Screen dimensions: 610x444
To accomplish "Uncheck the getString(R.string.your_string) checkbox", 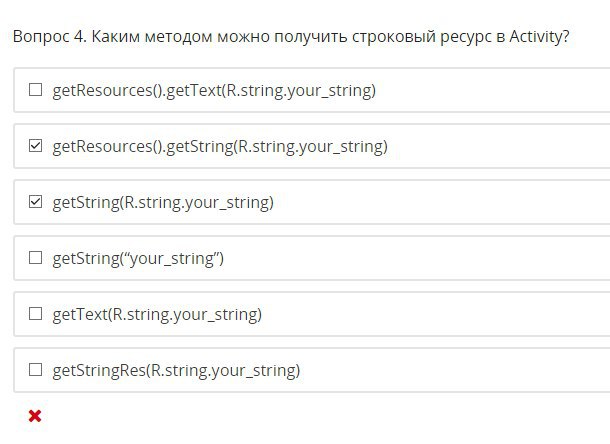I will 35,202.
